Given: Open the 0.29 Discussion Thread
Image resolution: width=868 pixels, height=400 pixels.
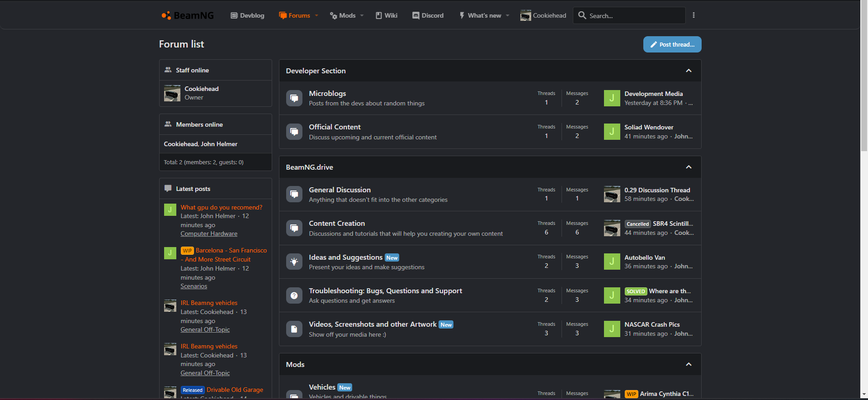Looking at the screenshot, I should pyautogui.click(x=657, y=190).
